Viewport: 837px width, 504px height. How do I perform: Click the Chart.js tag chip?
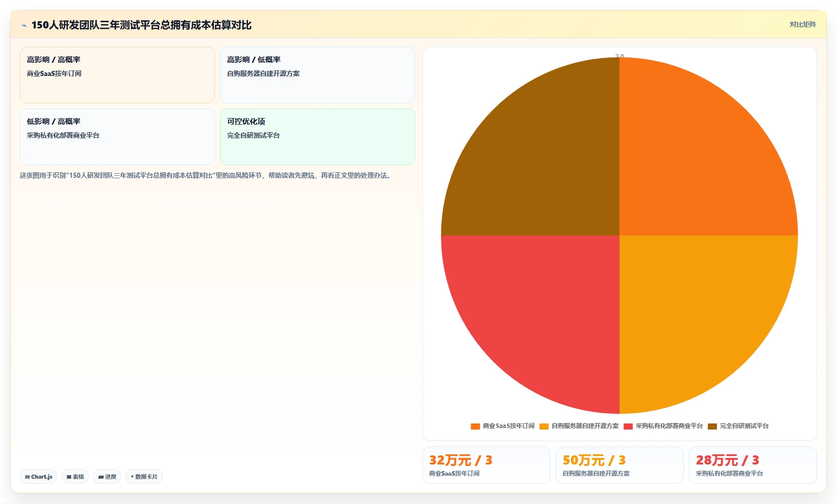(x=39, y=477)
